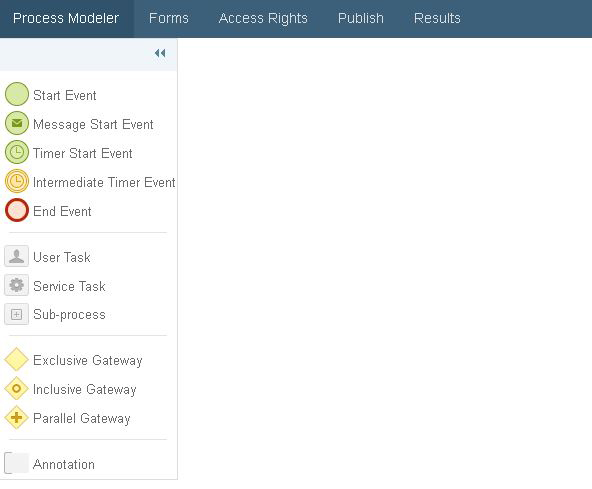Select the User Task person icon

pyautogui.click(x=17, y=256)
